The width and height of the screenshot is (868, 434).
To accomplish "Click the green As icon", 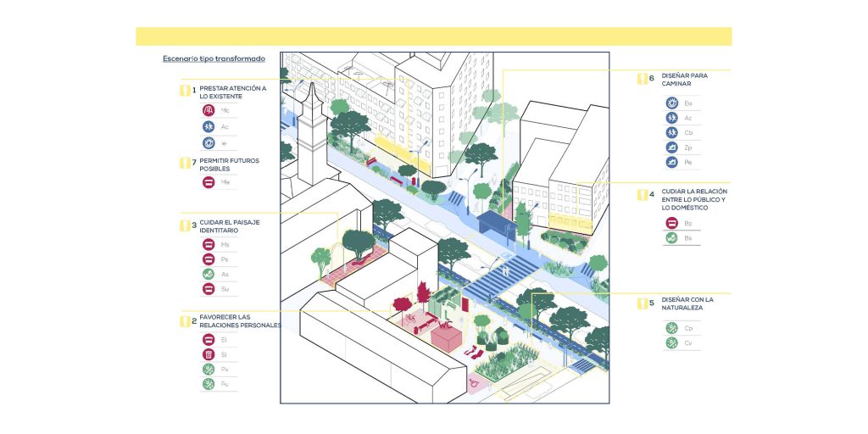I will (209, 274).
